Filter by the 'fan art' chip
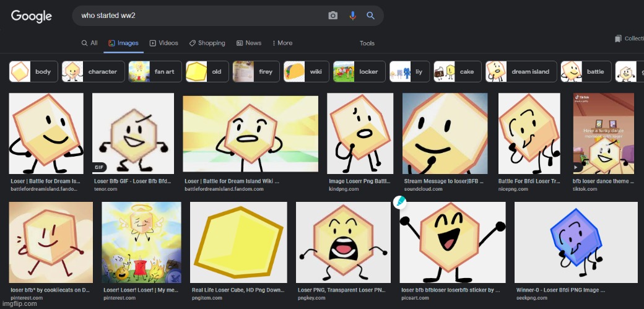 point(155,71)
